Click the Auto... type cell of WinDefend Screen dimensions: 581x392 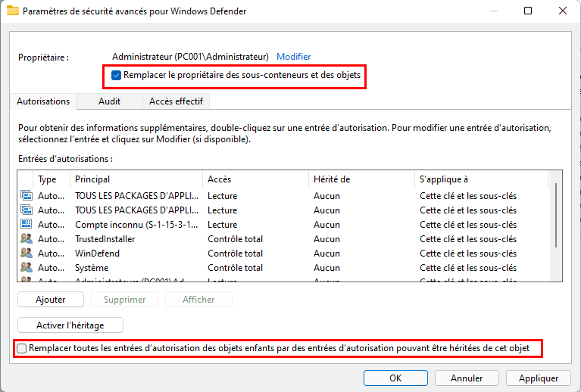tap(52, 254)
